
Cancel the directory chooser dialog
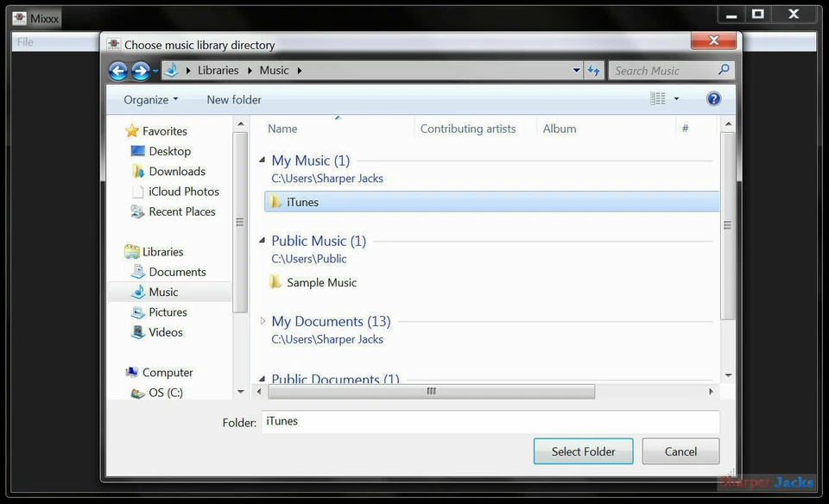click(680, 450)
